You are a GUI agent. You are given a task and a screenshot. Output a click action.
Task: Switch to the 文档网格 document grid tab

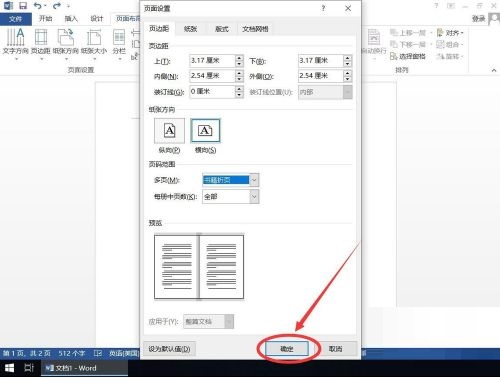coord(255,29)
